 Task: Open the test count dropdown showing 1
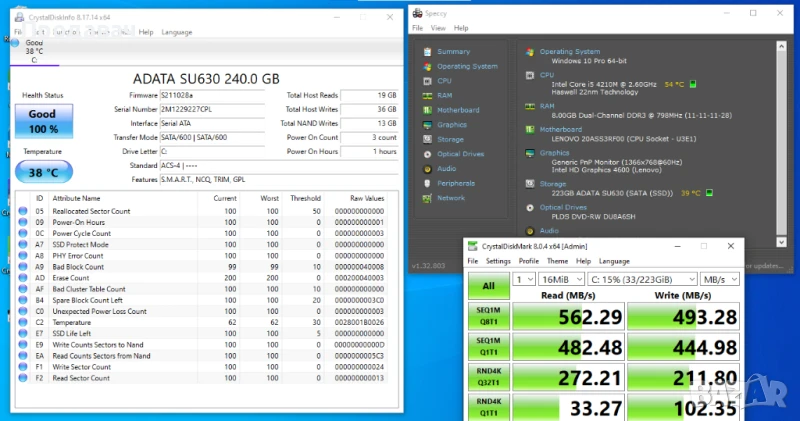pyautogui.click(x=523, y=279)
